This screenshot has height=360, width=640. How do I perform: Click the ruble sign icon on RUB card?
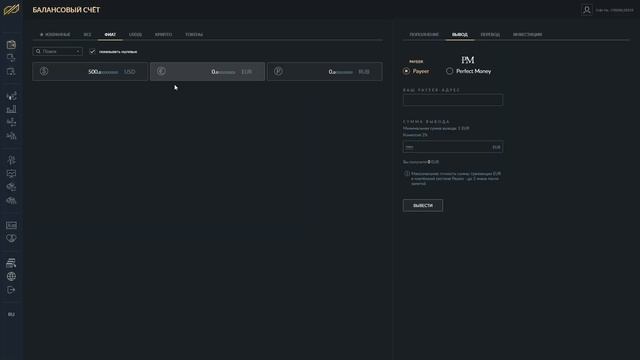[x=278, y=71]
